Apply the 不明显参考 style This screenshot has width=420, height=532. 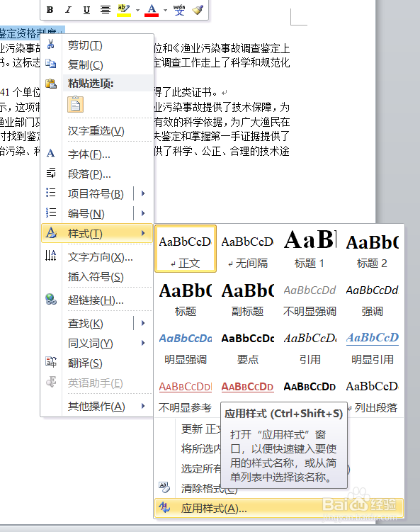point(186,395)
